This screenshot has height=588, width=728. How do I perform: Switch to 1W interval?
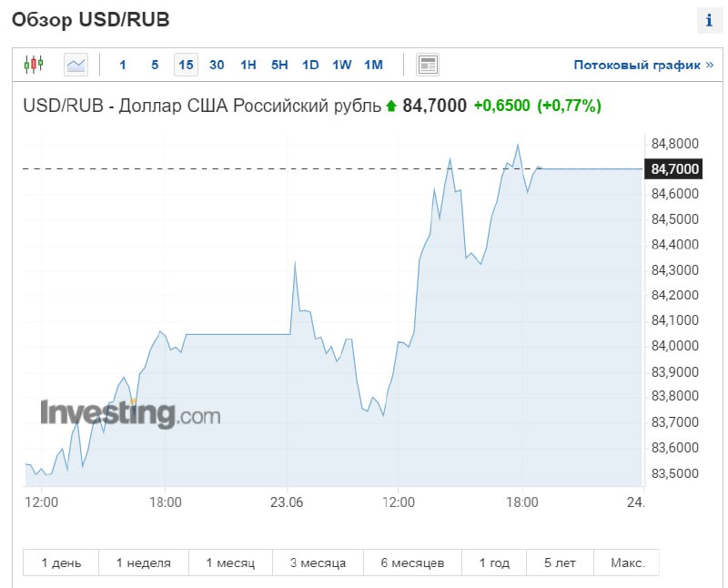pyautogui.click(x=342, y=65)
